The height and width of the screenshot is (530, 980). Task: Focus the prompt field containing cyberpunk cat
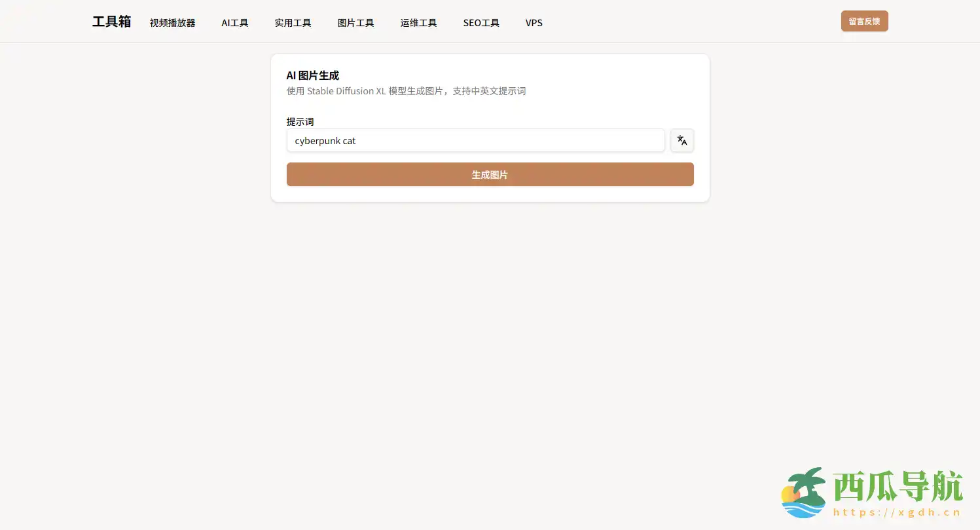click(x=475, y=140)
